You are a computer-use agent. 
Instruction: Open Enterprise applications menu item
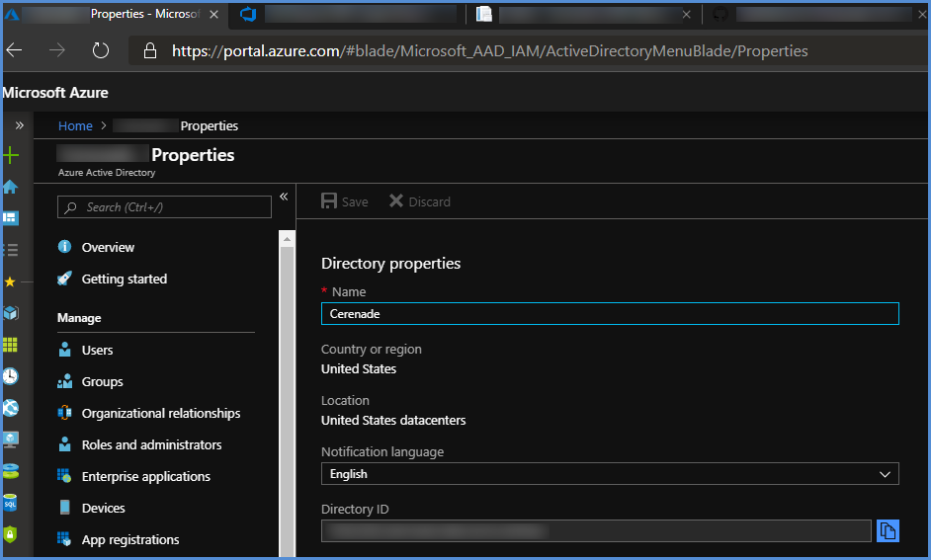click(146, 476)
